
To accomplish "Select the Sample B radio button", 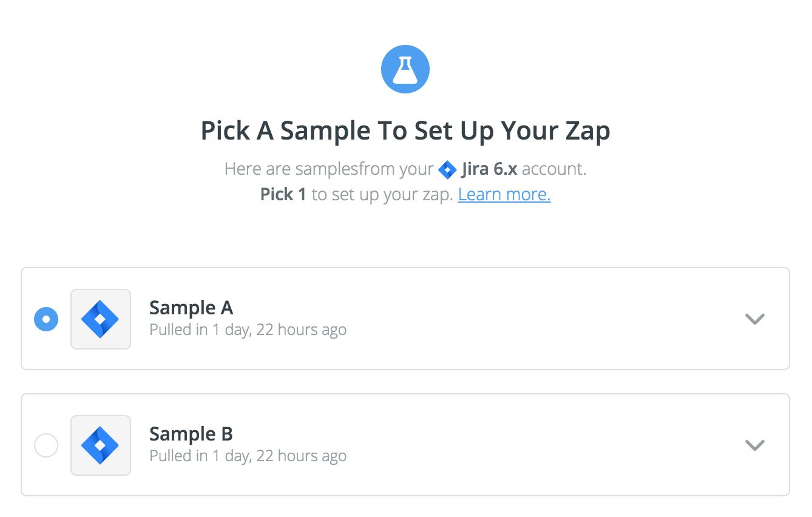I will [46, 445].
